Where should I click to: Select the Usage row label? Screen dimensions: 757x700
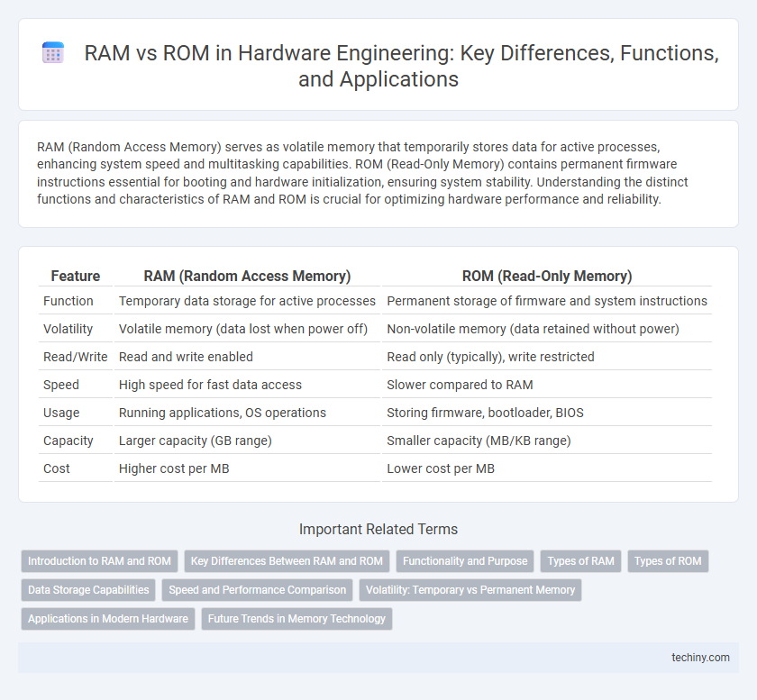61,413
